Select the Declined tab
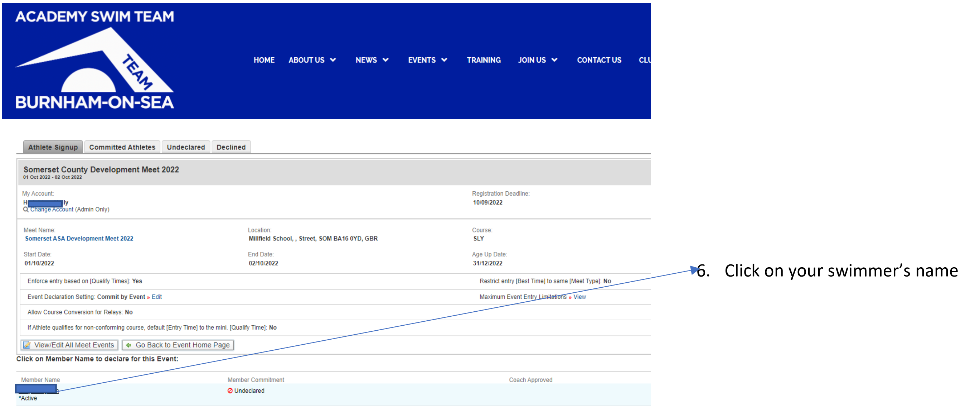Screen dimensions: 980x412 pyautogui.click(x=231, y=147)
